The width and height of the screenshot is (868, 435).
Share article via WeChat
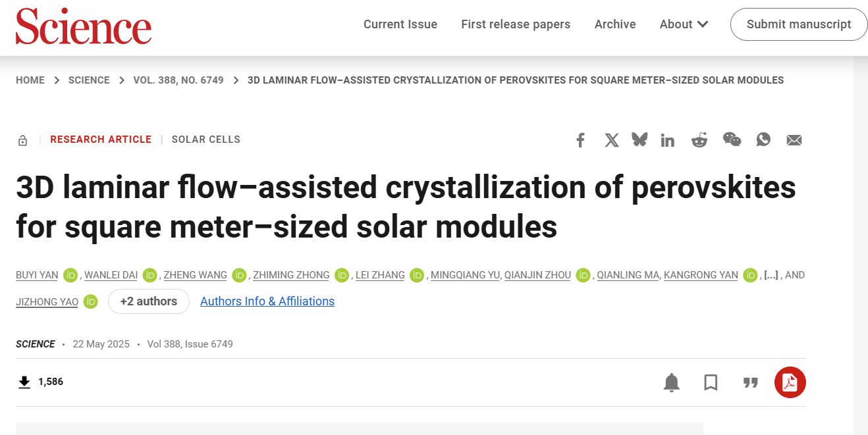click(732, 140)
